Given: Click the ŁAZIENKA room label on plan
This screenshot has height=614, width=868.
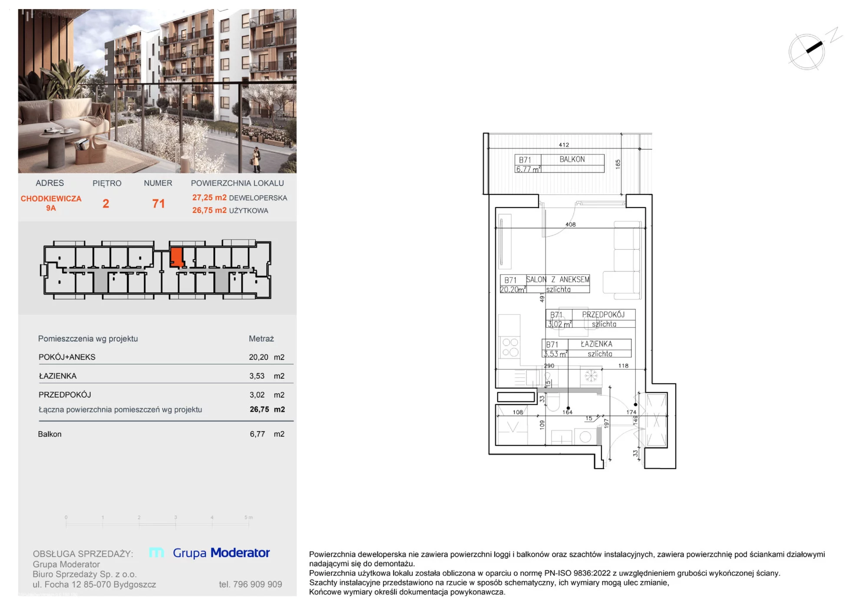Looking at the screenshot, I should click(x=596, y=344).
